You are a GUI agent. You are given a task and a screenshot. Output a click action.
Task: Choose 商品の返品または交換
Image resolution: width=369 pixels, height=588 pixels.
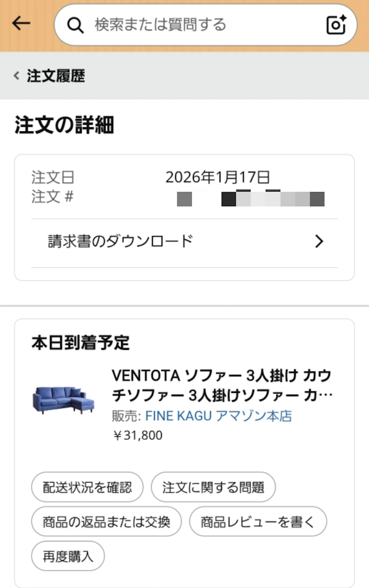(x=106, y=522)
